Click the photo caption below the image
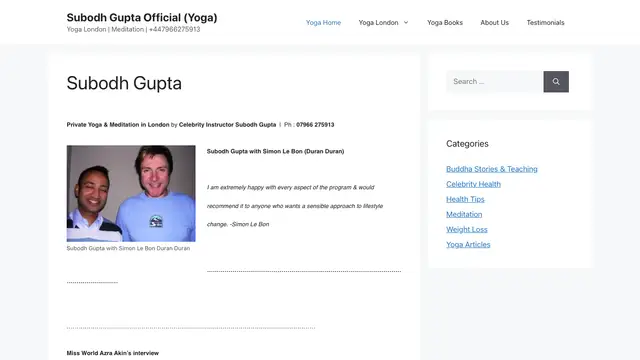Viewport: 640px width, 360px height. [x=128, y=248]
